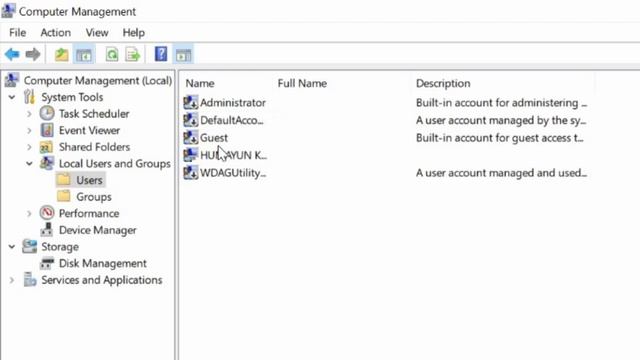The image size is (640, 360).
Task: Open the View menu
Action: (97, 32)
